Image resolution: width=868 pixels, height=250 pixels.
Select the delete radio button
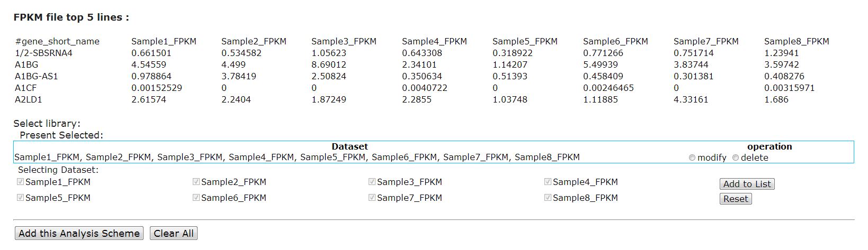(x=736, y=158)
